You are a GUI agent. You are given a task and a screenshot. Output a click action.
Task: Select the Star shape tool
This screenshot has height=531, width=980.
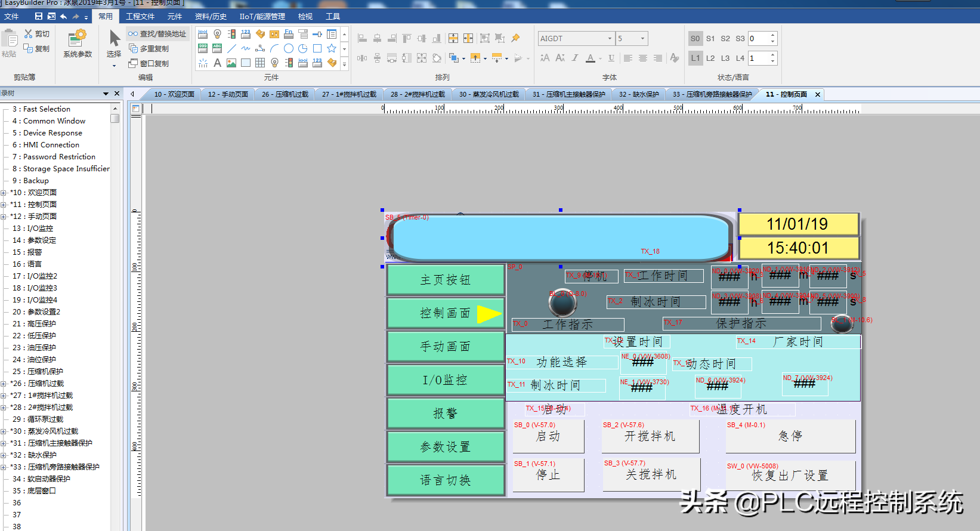pyautogui.click(x=332, y=48)
